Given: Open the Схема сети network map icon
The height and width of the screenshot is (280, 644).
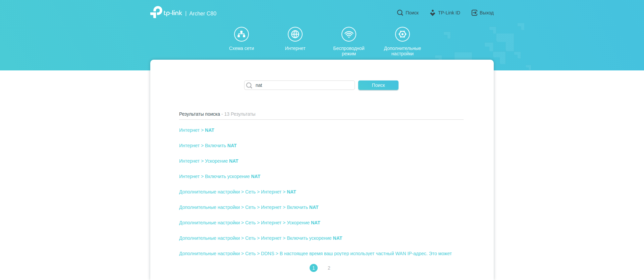Looking at the screenshot, I should 241,34.
